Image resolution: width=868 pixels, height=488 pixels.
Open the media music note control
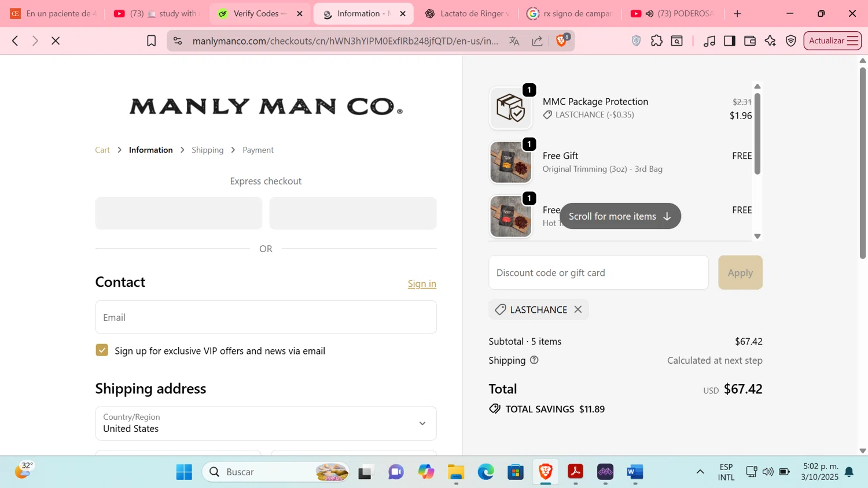tap(709, 40)
